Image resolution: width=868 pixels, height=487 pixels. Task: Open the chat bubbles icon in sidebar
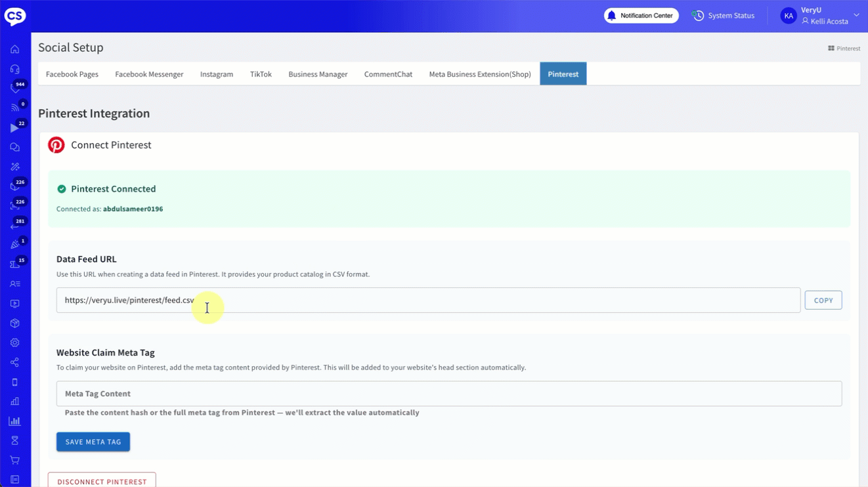[x=14, y=148]
